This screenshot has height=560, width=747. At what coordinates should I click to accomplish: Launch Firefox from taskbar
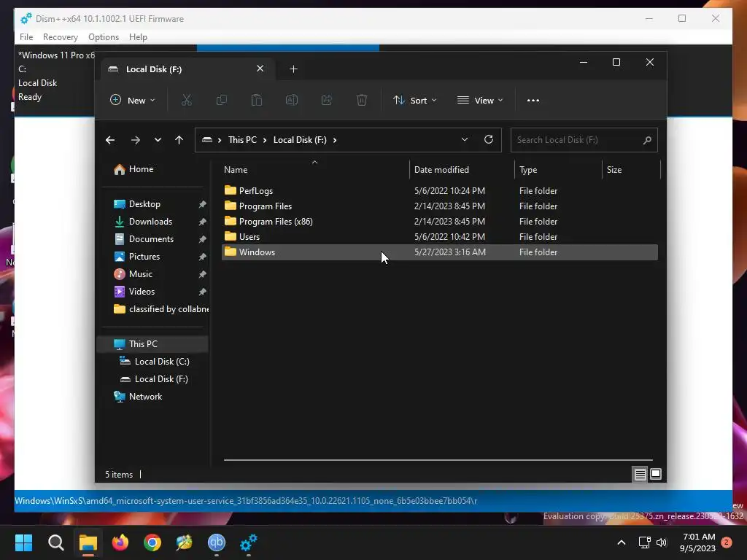coord(120,542)
